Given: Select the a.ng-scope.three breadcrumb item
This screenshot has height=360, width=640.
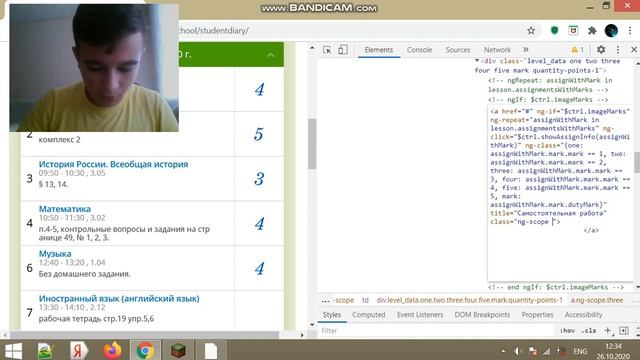Looking at the screenshot, I should [x=597, y=300].
